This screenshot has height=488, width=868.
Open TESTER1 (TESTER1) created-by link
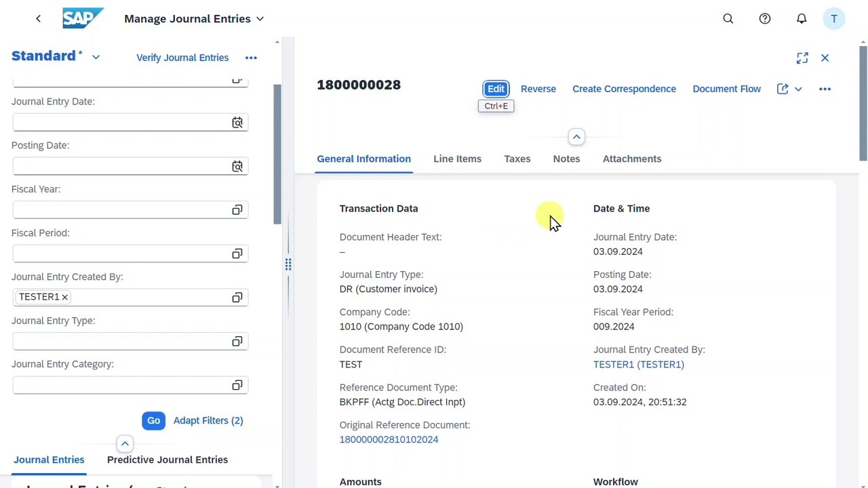[x=639, y=365]
